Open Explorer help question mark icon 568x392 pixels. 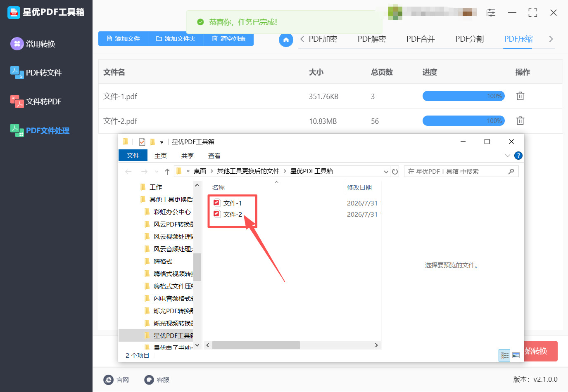[518, 156]
